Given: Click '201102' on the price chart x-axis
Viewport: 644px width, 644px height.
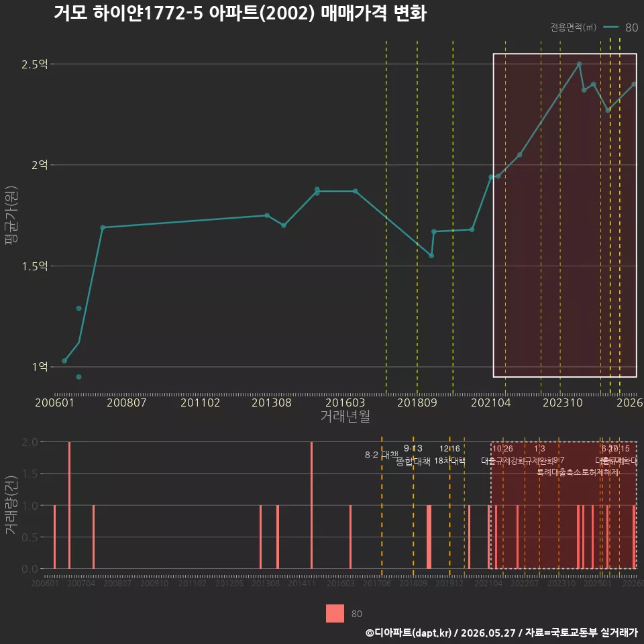Looking at the screenshot, I should pyautogui.click(x=200, y=402).
